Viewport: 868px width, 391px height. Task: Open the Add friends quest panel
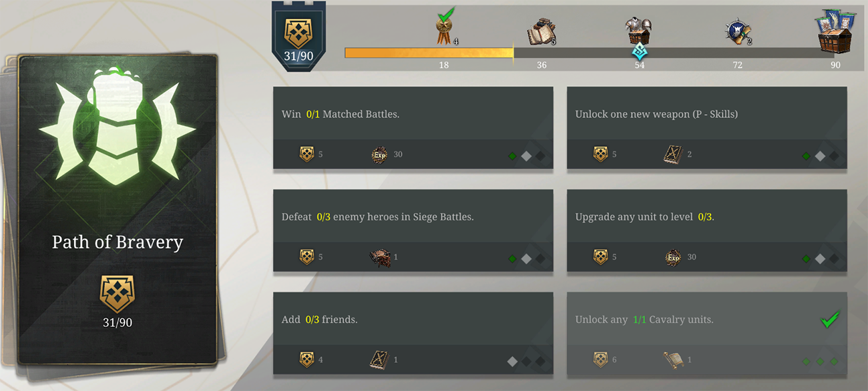413,334
